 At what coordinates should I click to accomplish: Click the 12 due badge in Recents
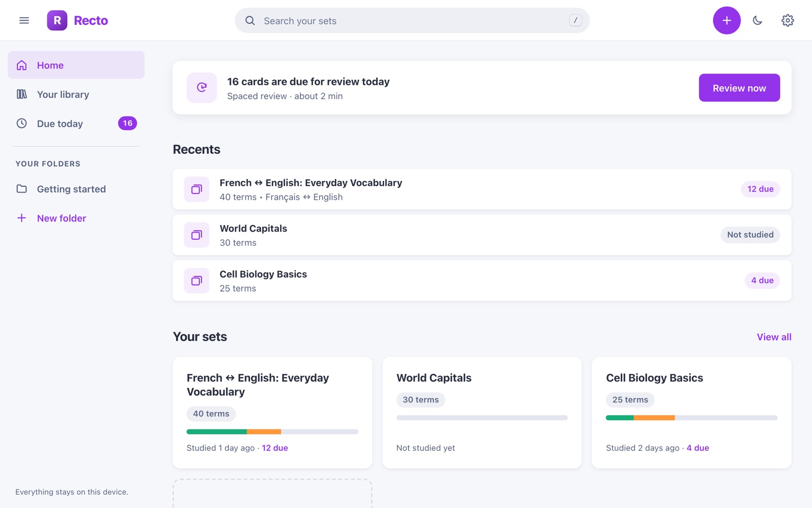(760, 189)
